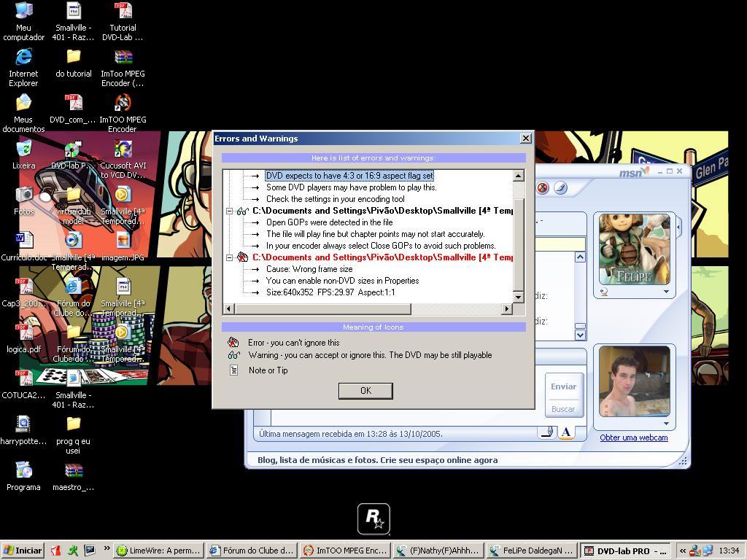
Task: Collapse the Open GOPs warning tree node
Action: click(229, 211)
